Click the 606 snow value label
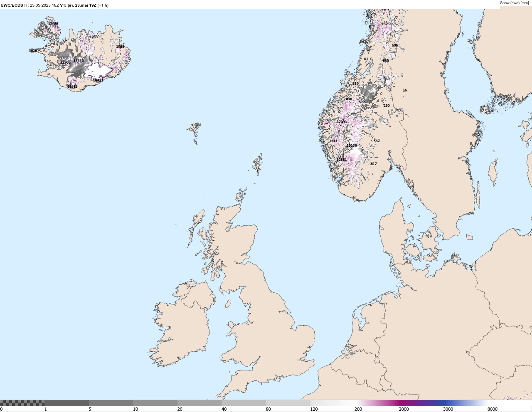This screenshot has height=412, width=532. click(395, 45)
